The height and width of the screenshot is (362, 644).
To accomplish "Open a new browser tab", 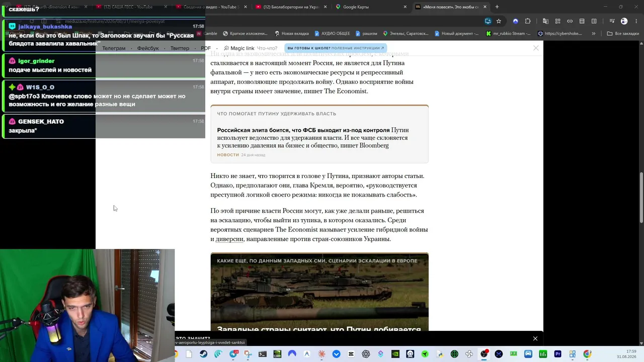I will [x=497, y=7].
